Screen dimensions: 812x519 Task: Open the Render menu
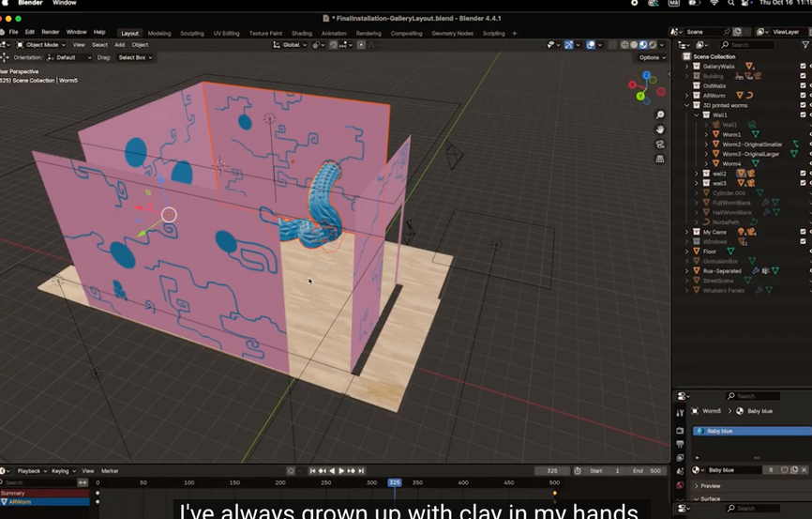click(50, 32)
